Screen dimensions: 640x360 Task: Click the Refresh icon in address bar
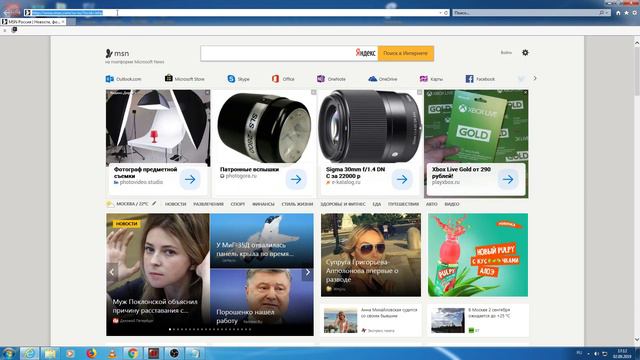click(446, 13)
